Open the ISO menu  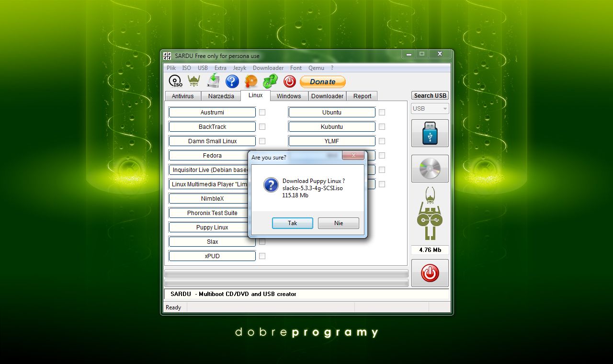[x=187, y=68]
